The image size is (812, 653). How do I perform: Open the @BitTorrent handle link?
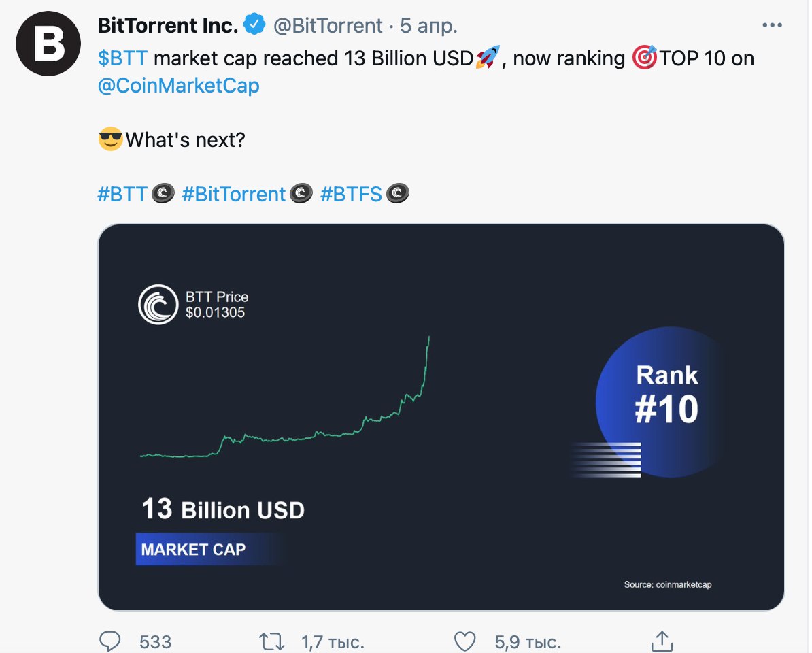tap(328, 26)
